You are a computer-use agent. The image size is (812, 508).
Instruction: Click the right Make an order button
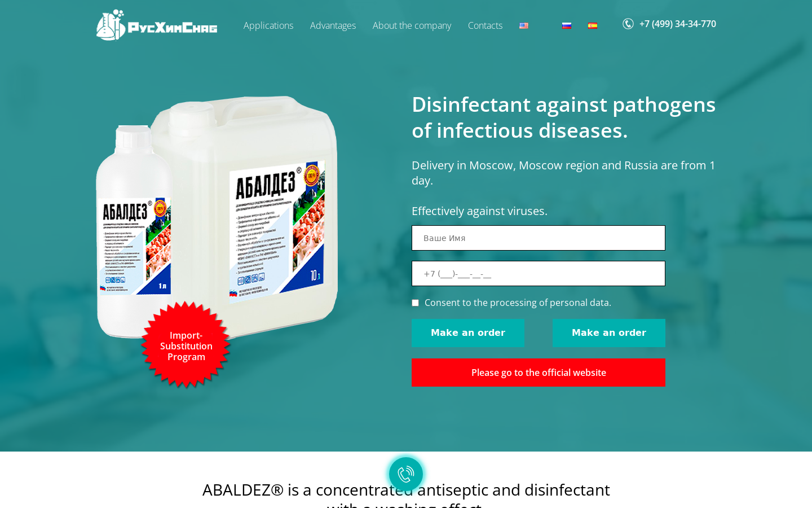[x=609, y=333]
